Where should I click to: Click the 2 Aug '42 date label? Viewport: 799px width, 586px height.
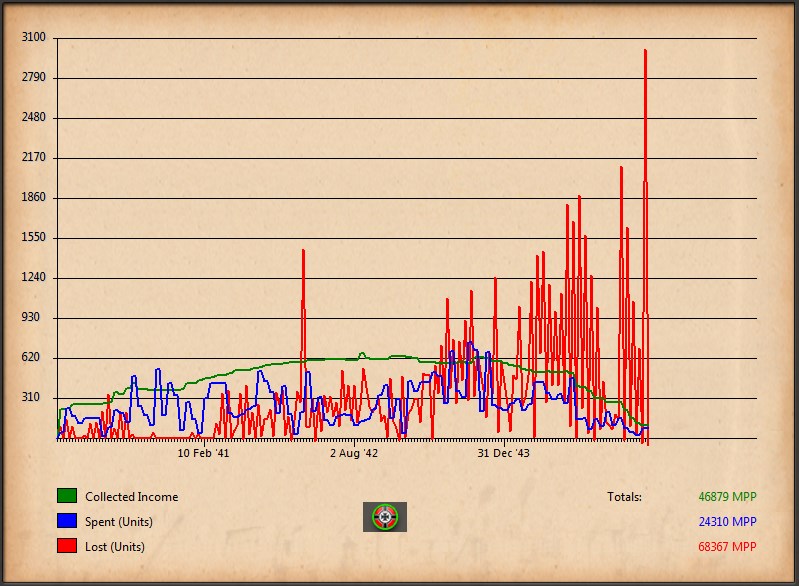pyautogui.click(x=354, y=453)
